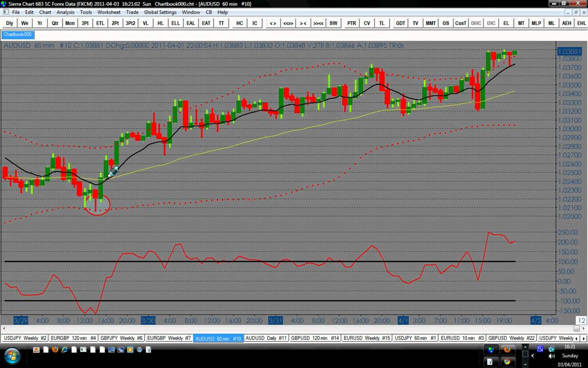Click the >><< spacing button
588x368 pixels.
[x=318, y=24]
